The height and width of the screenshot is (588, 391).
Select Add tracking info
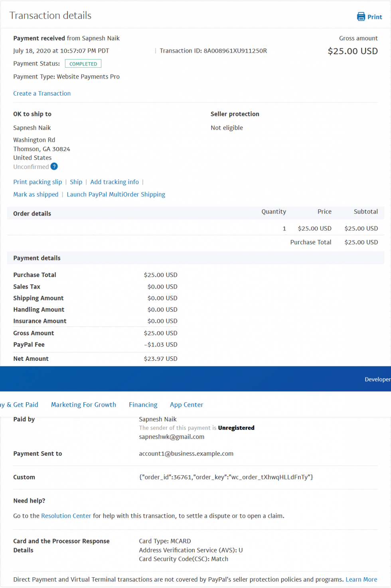[x=115, y=182]
